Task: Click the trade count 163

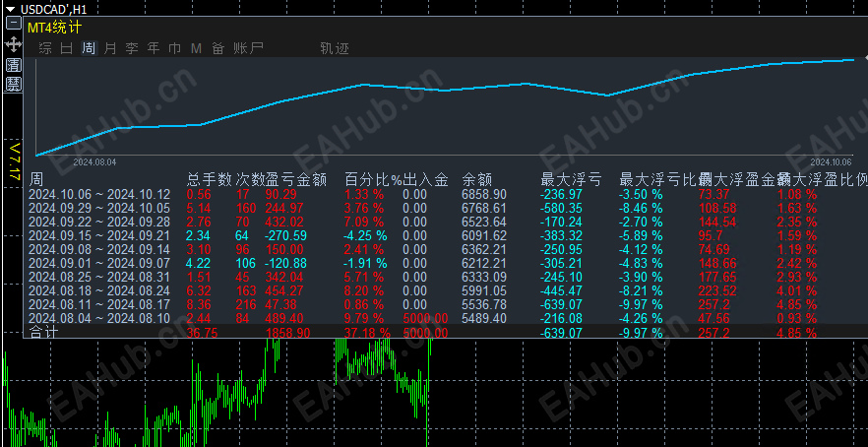Action: (246, 290)
